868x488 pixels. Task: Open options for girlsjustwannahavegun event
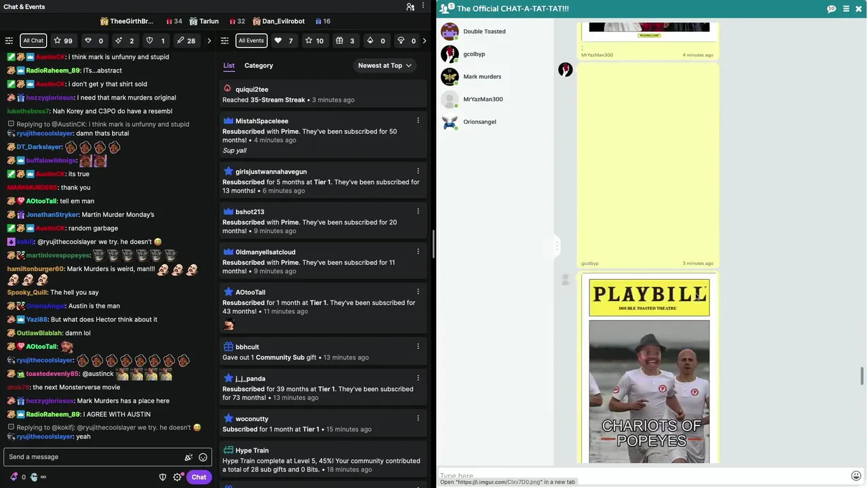418,171
